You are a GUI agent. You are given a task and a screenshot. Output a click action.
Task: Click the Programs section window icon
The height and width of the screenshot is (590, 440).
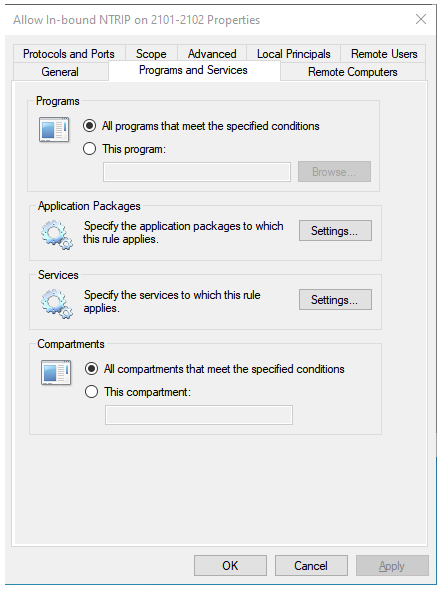pyautogui.click(x=54, y=130)
